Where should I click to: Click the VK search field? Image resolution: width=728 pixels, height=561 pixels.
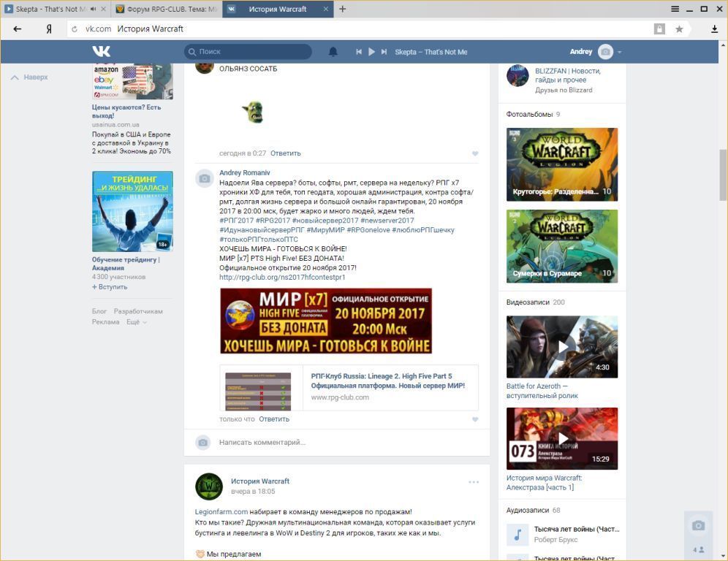(x=248, y=52)
